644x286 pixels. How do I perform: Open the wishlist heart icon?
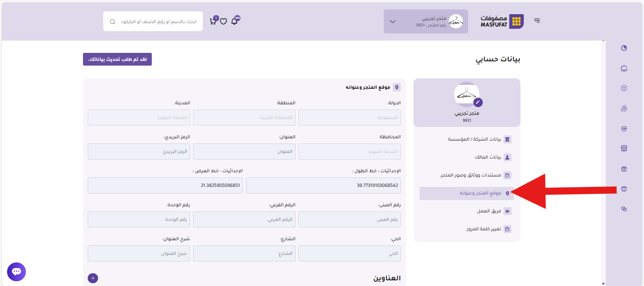pos(223,21)
